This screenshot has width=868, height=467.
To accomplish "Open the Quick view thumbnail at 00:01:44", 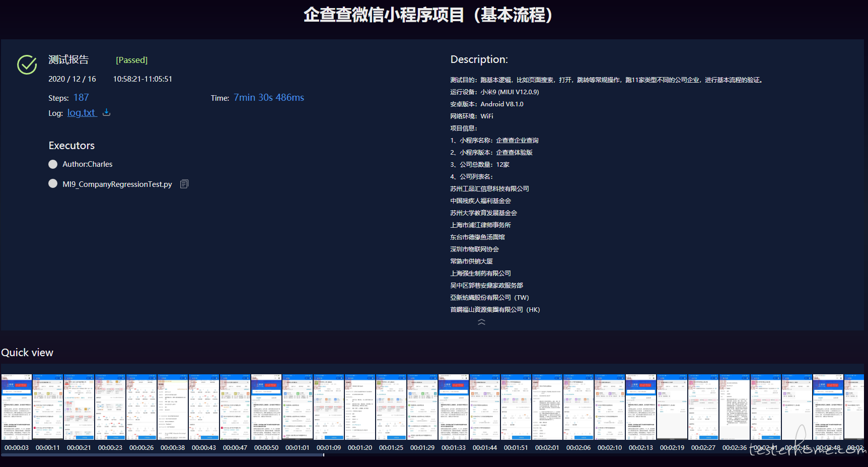I will 485,407.
